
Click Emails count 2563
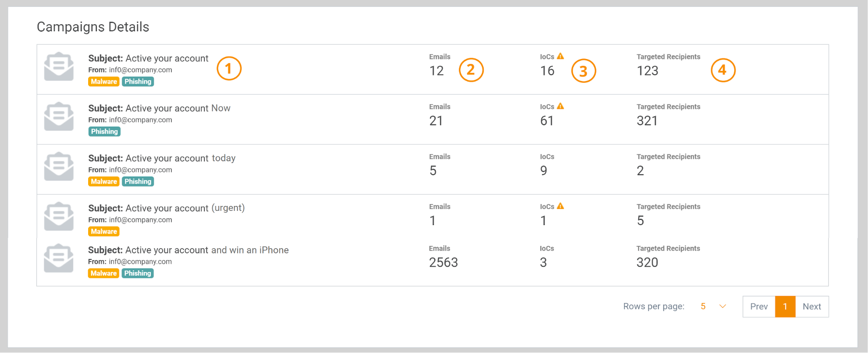pos(443,262)
